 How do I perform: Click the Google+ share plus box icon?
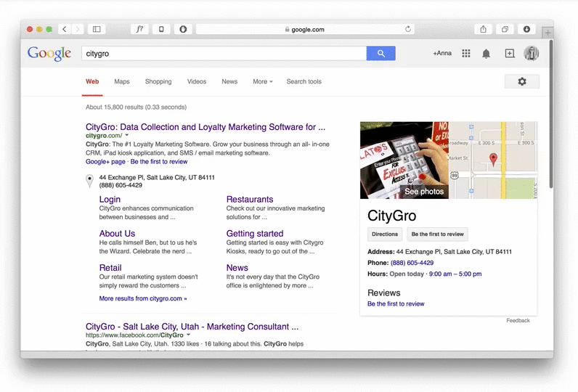point(510,54)
